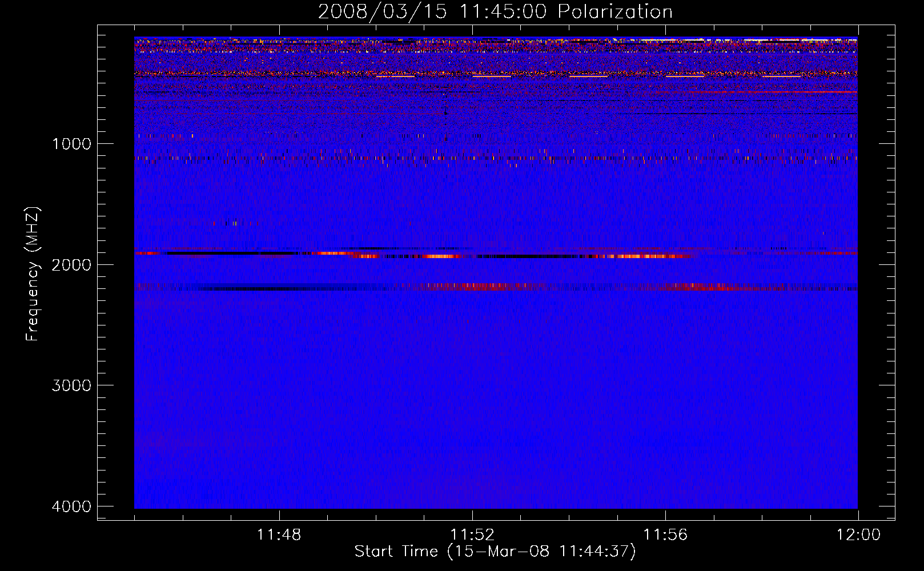The width and height of the screenshot is (924, 571).
Task: Click the 4000 frequency tick label
Action: click(71, 506)
